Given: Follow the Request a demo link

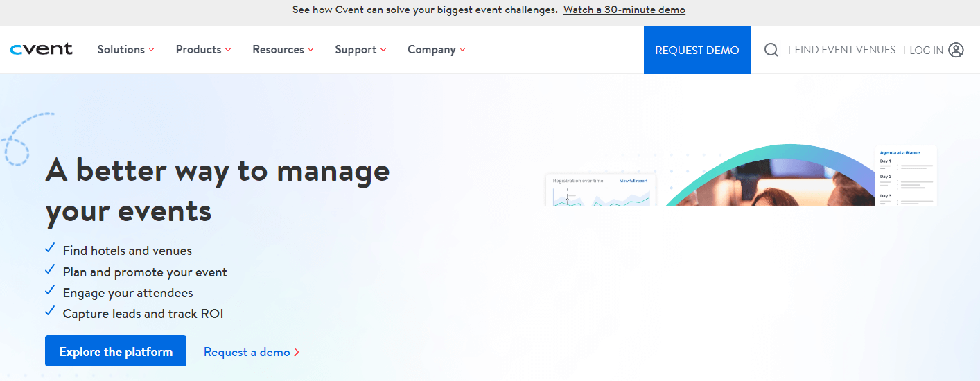Looking at the screenshot, I should coord(247,352).
